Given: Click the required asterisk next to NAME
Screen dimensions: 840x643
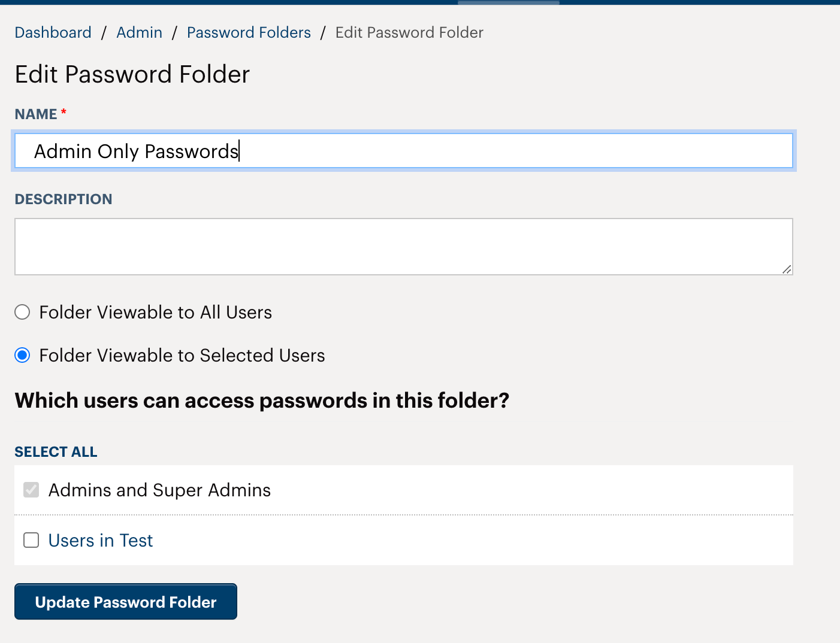Looking at the screenshot, I should tap(64, 111).
